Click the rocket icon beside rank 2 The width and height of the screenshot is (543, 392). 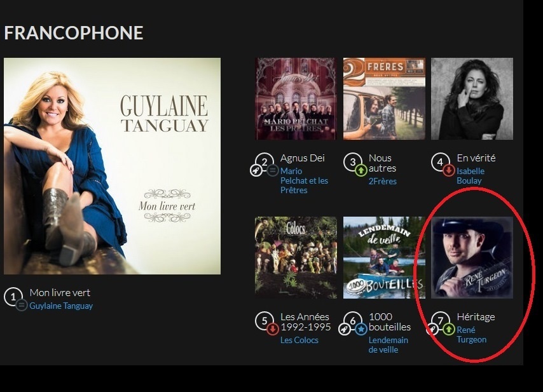pos(256,170)
